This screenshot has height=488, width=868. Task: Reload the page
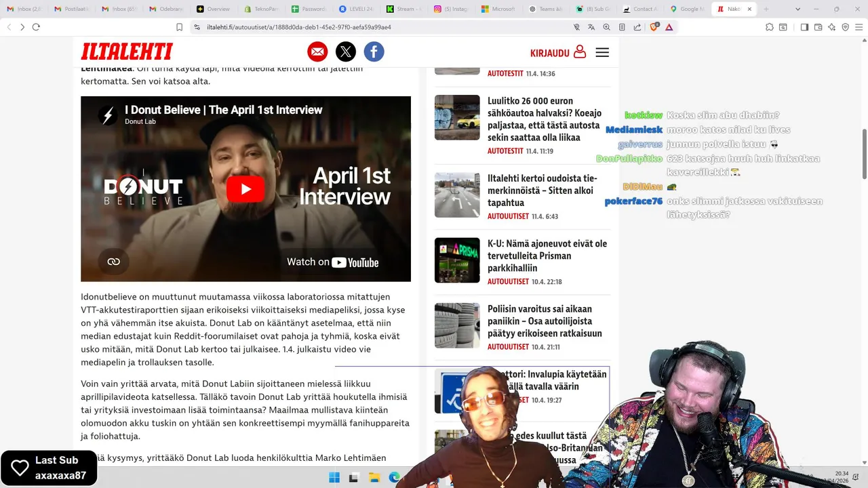click(36, 27)
